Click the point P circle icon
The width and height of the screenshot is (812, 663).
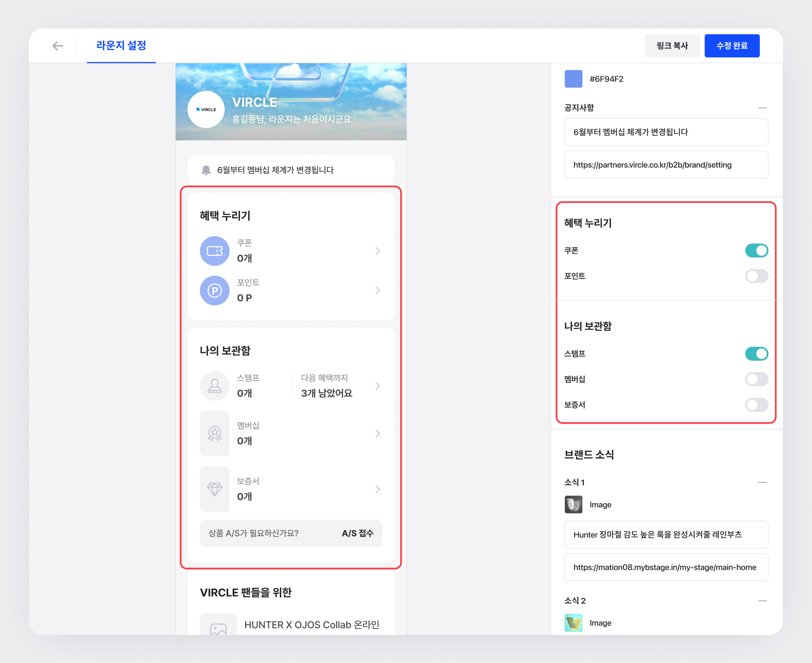pyautogui.click(x=215, y=290)
